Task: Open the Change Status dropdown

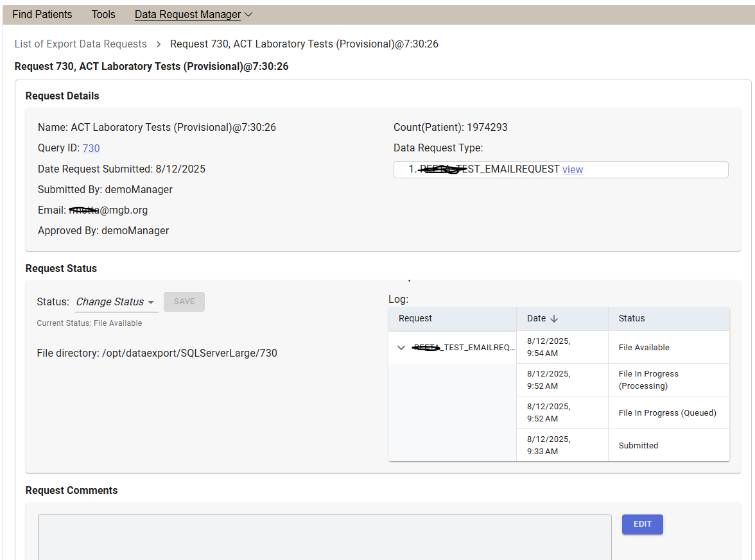Action: [110, 301]
